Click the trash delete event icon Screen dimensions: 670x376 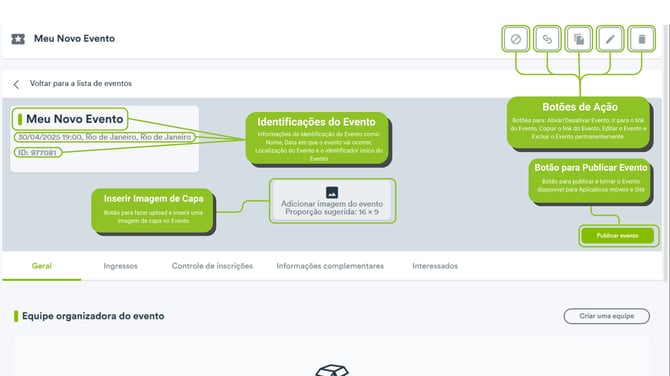coord(642,39)
